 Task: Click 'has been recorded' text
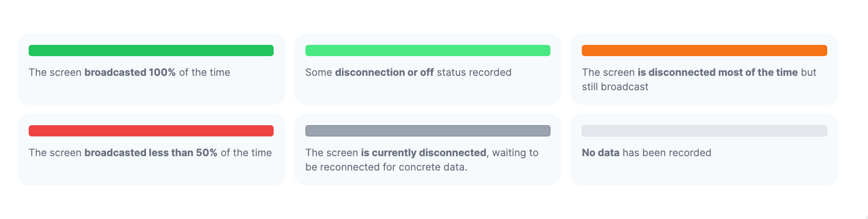tap(667, 153)
